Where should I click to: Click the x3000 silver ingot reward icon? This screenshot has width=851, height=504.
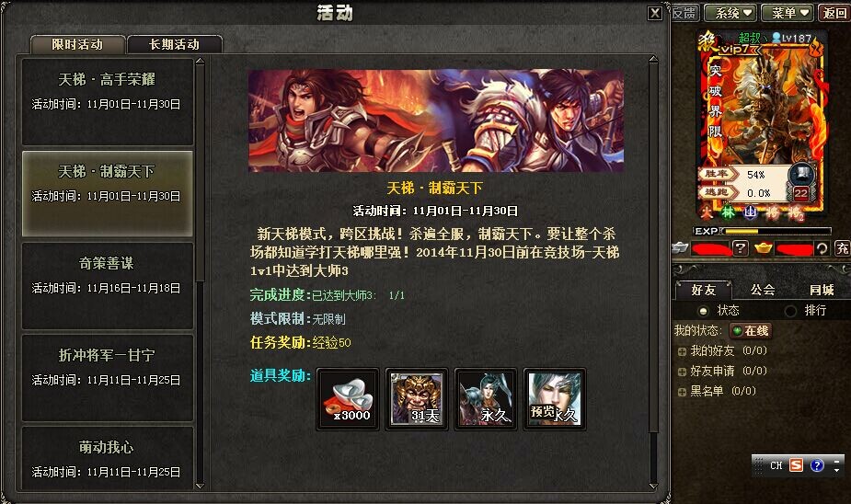point(348,399)
